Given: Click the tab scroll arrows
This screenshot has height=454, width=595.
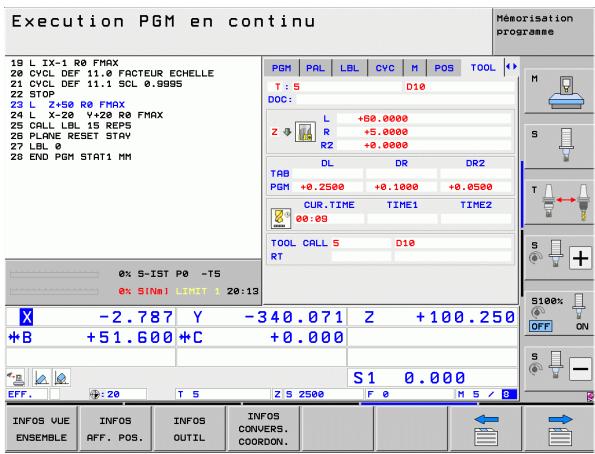Looking at the screenshot, I should pyautogui.click(x=511, y=67).
